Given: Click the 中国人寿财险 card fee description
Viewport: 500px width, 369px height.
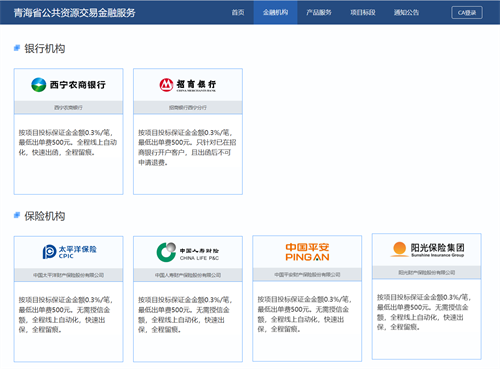Looking at the screenshot, I should 185,315.
